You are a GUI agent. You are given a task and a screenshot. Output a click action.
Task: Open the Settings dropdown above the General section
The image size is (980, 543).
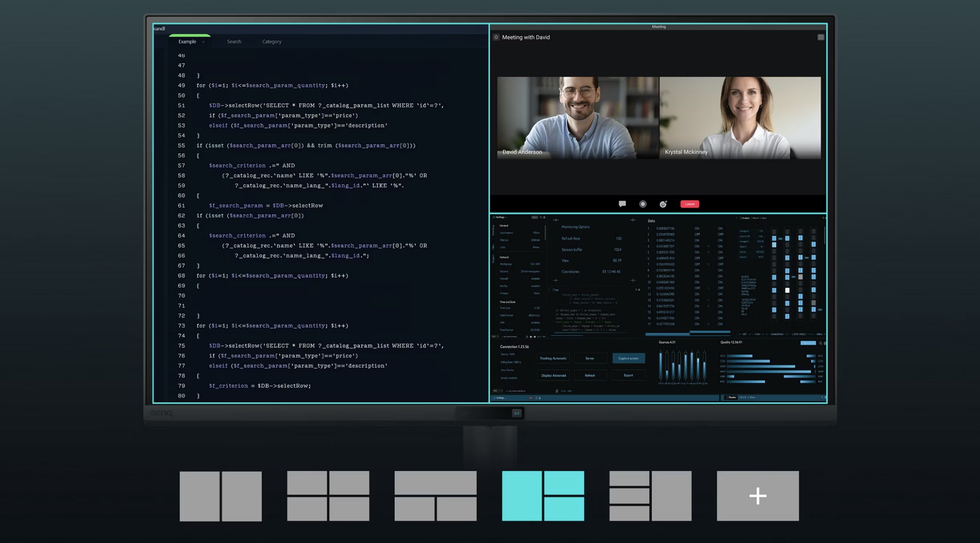[x=500, y=217]
